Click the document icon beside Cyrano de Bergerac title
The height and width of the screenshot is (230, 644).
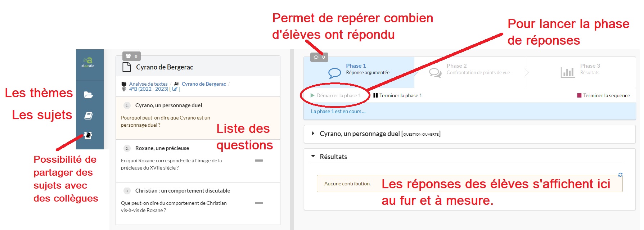[127, 67]
